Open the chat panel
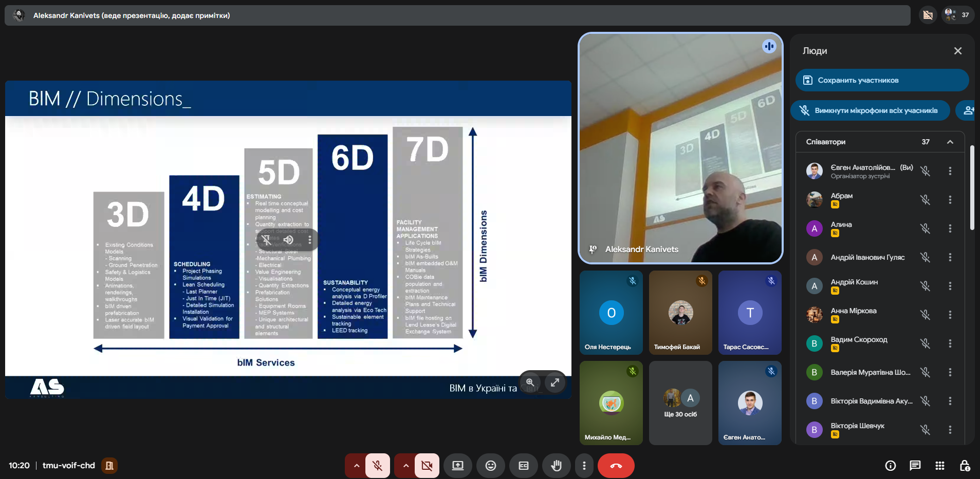The image size is (980, 479). 915,466
